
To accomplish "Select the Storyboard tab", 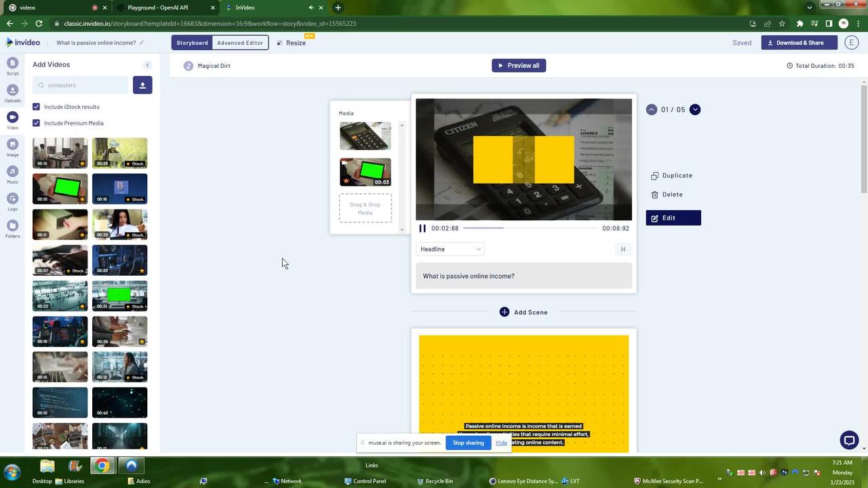I will (192, 42).
